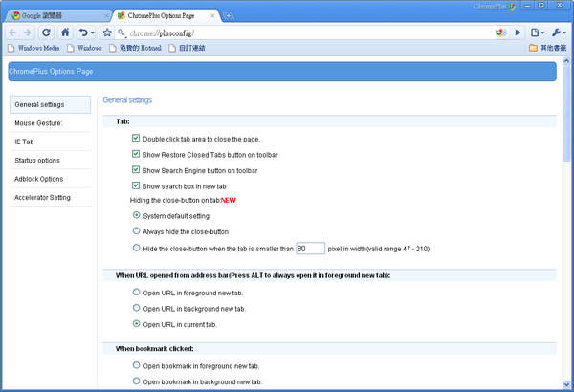Open the Hotmail bookmark

coord(136,48)
